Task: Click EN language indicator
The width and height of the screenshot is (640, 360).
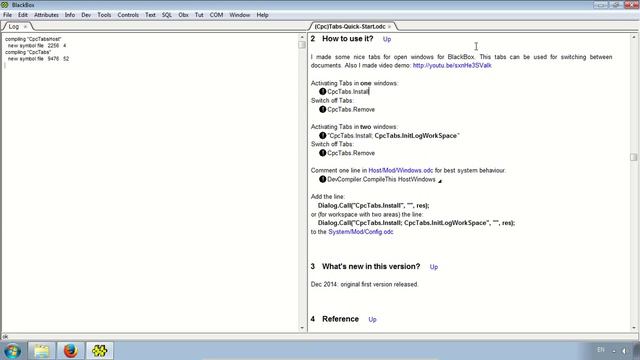Action: (601, 350)
